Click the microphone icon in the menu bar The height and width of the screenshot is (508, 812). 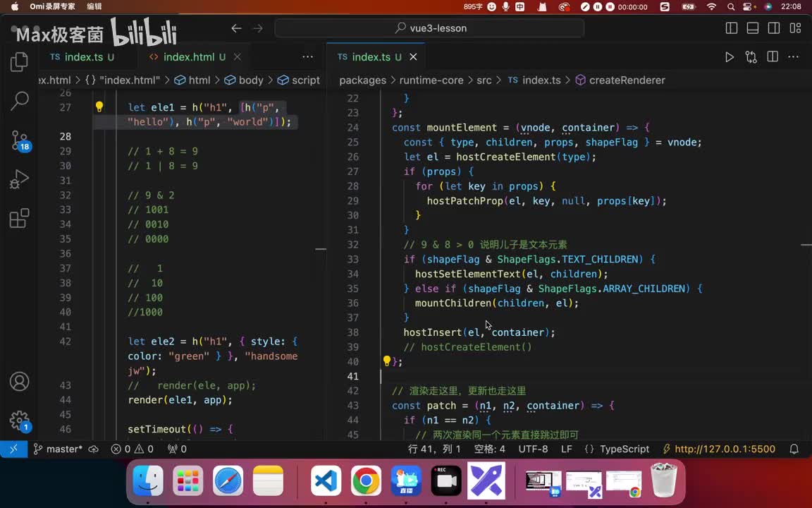pos(505,7)
